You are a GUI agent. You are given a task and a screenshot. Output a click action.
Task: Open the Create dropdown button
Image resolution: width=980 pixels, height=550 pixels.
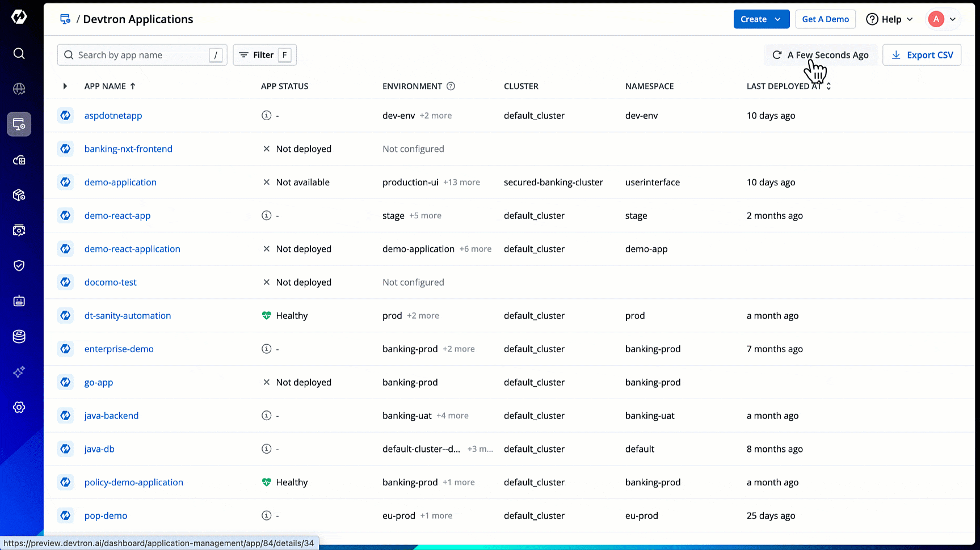coord(761,19)
